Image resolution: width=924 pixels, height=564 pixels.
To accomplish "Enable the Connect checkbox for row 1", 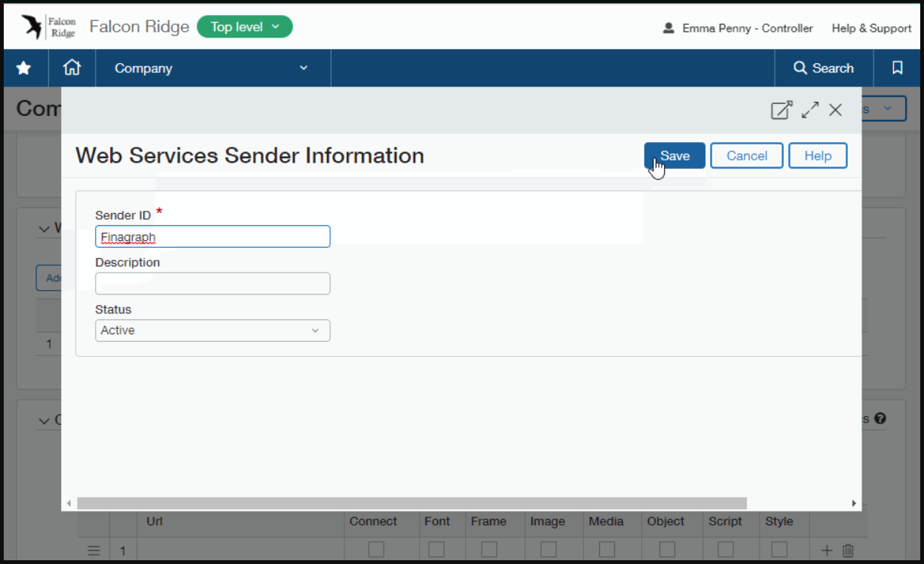I will 376,550.
